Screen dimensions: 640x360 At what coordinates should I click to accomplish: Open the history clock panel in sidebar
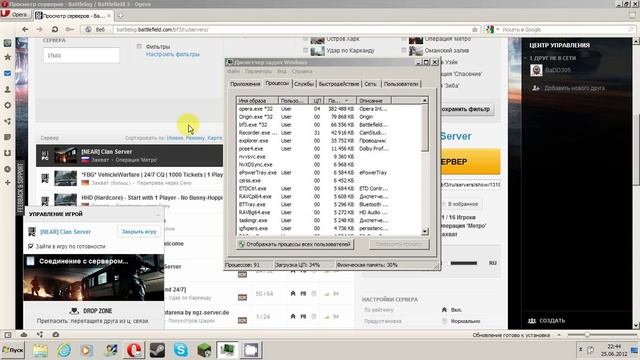[x=7, y=169]
